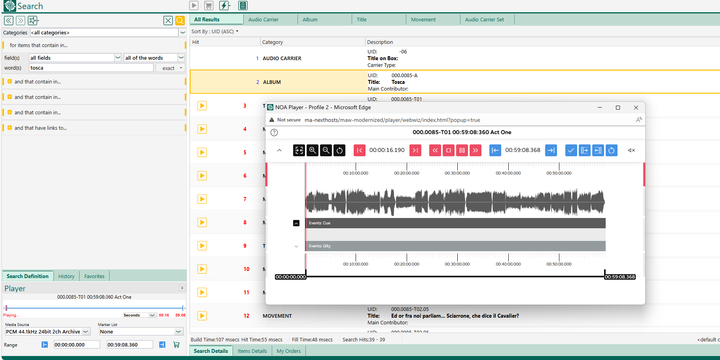
Task: Open the My Orders tab
Action: tap(288, 351)
